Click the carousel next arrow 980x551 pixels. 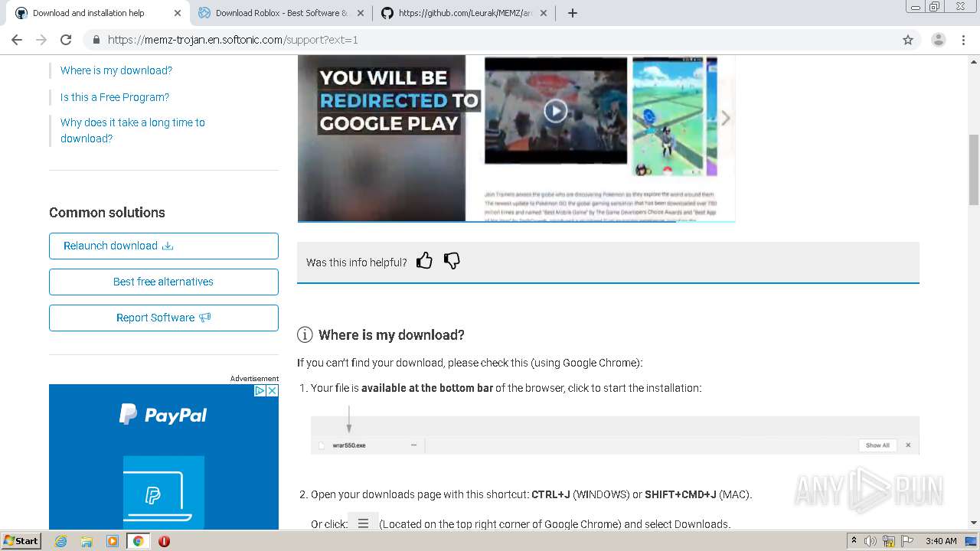point(725,118)
